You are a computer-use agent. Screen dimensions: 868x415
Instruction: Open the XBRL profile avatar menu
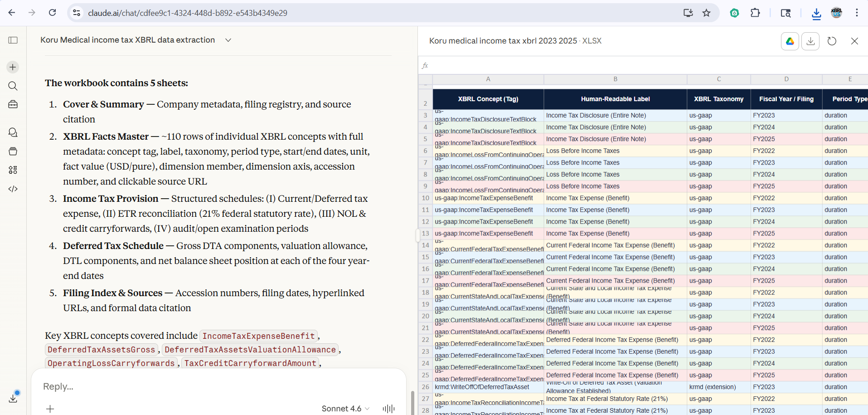point(836,13)
